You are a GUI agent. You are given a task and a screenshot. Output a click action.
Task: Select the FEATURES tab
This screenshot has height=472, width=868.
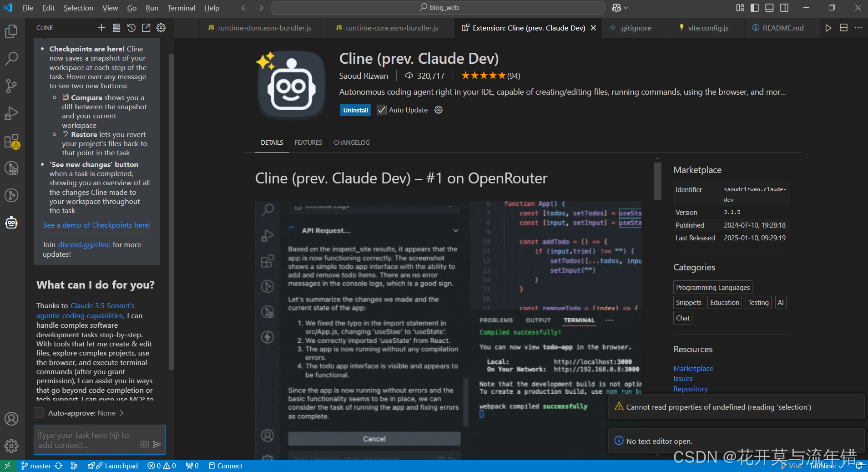308,142
